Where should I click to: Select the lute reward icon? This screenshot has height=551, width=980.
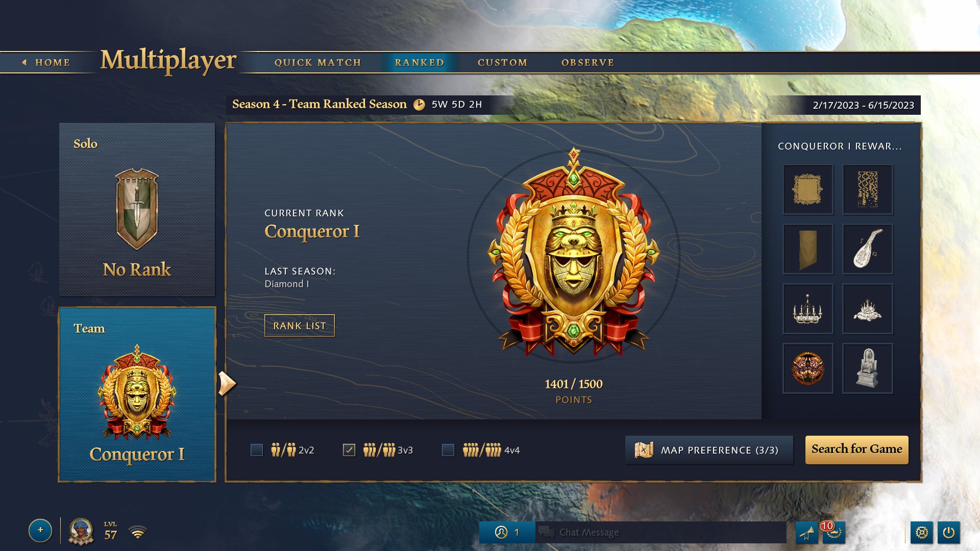(x=867, y=249)
